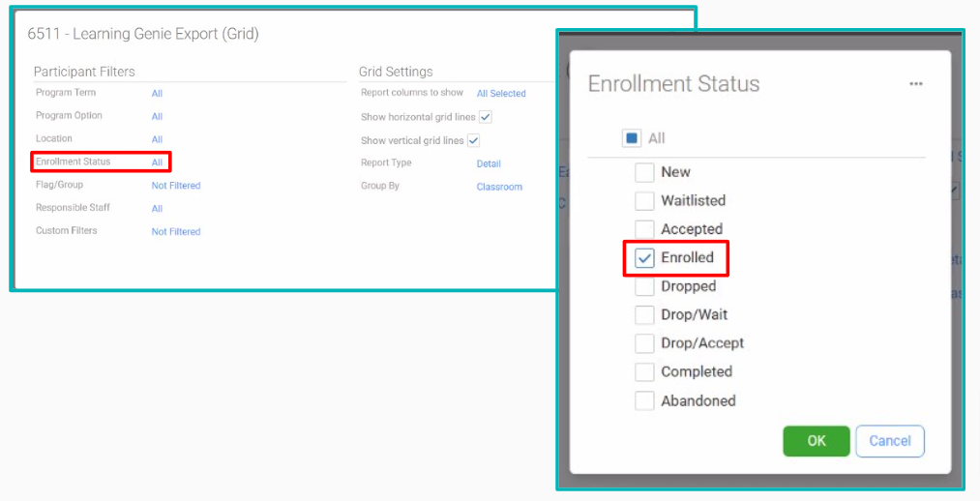Check the Abandoned status checkbox
Screen dimensions: 980x501
(x=644, y=400)
